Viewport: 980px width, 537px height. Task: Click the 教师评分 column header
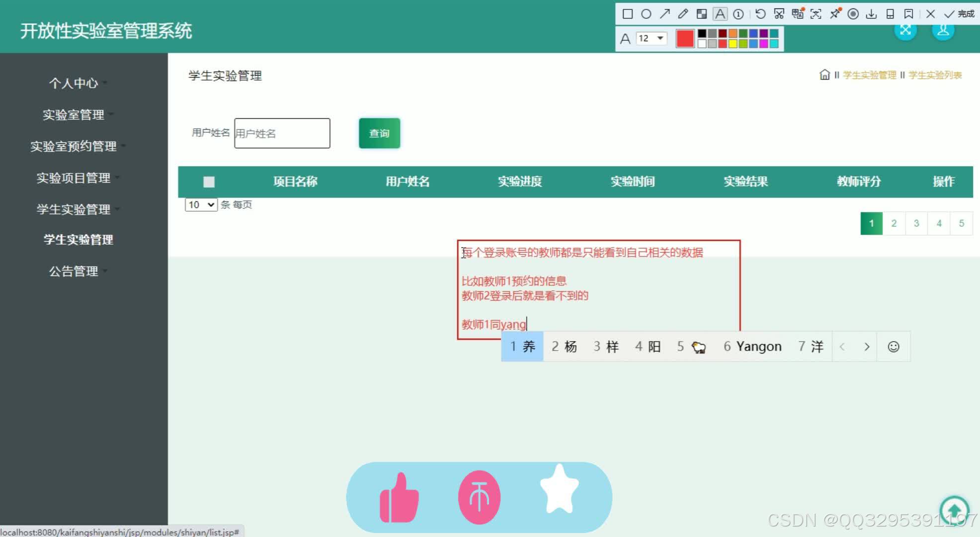[859, 181]
